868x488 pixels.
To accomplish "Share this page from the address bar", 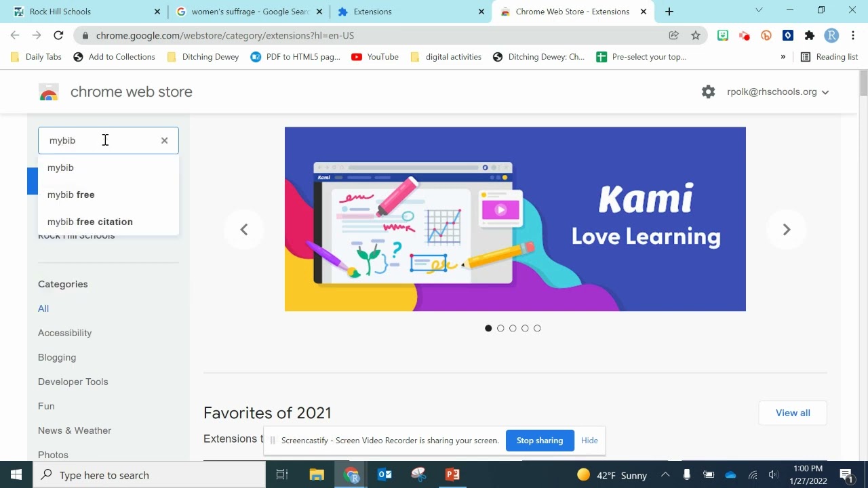I will click(673, 35).
